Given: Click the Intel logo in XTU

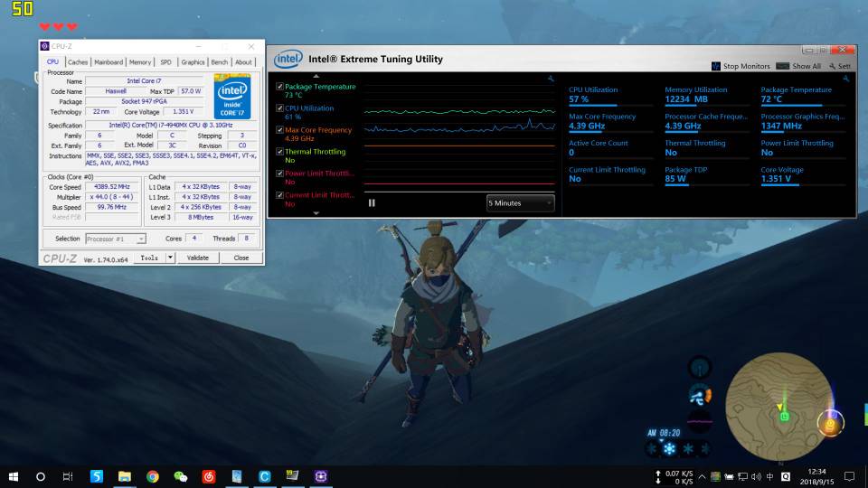Looking at the screenshot, I should point(288,59).
